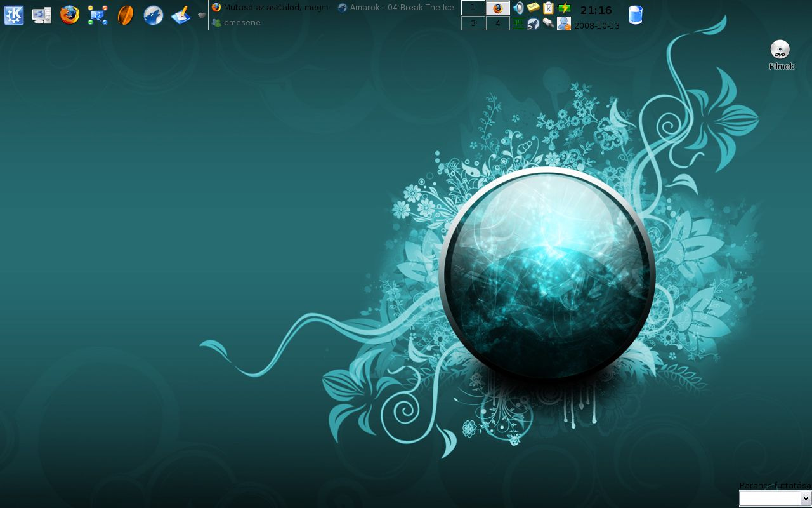This screenshot has width=812, height=508.
Task: Open the volume mixer speaker icon
Action: tap(518, 8)
